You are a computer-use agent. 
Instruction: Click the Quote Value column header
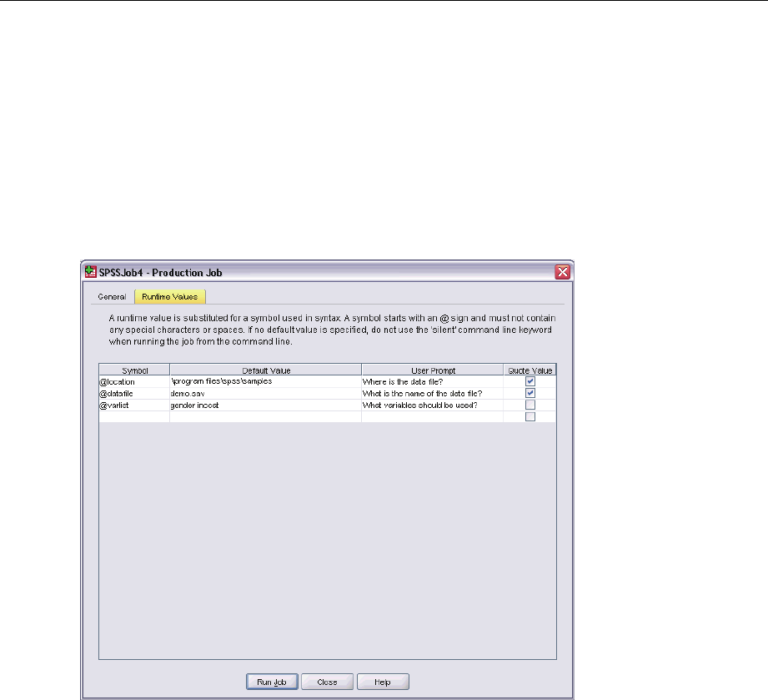tap(530, 370)
